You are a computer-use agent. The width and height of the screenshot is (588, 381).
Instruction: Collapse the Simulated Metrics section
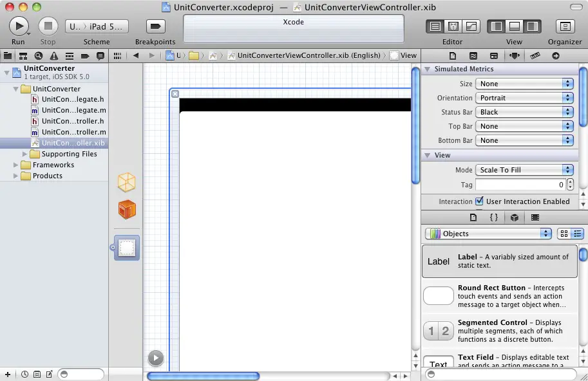(x=426, y=70)
